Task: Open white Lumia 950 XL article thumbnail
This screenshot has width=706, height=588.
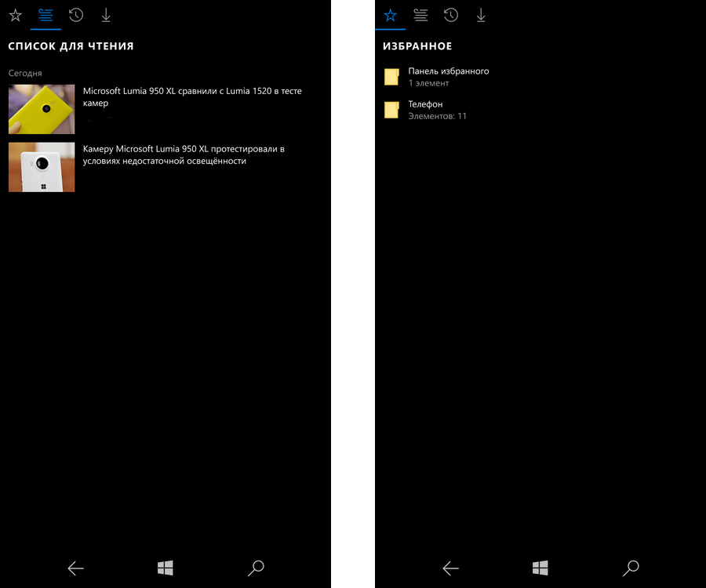Action: [x=42, y=167]
